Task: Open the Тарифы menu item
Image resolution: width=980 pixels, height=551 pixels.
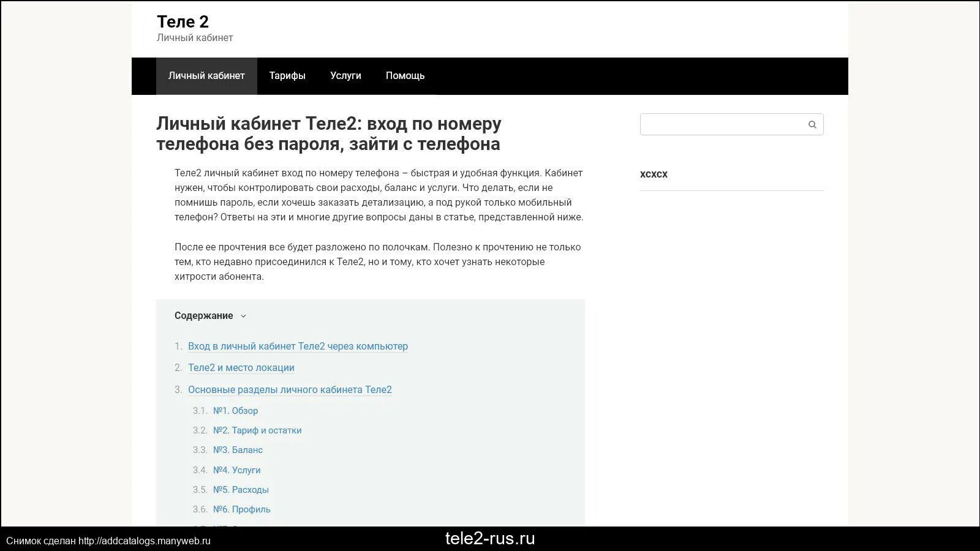Action: [x=287, y=76]
